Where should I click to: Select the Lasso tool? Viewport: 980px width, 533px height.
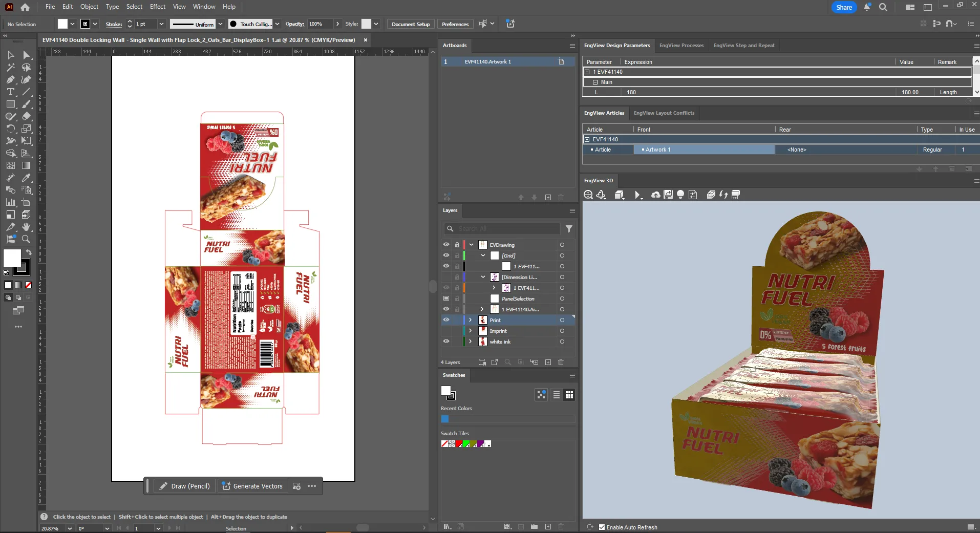(x=26, y=67)
